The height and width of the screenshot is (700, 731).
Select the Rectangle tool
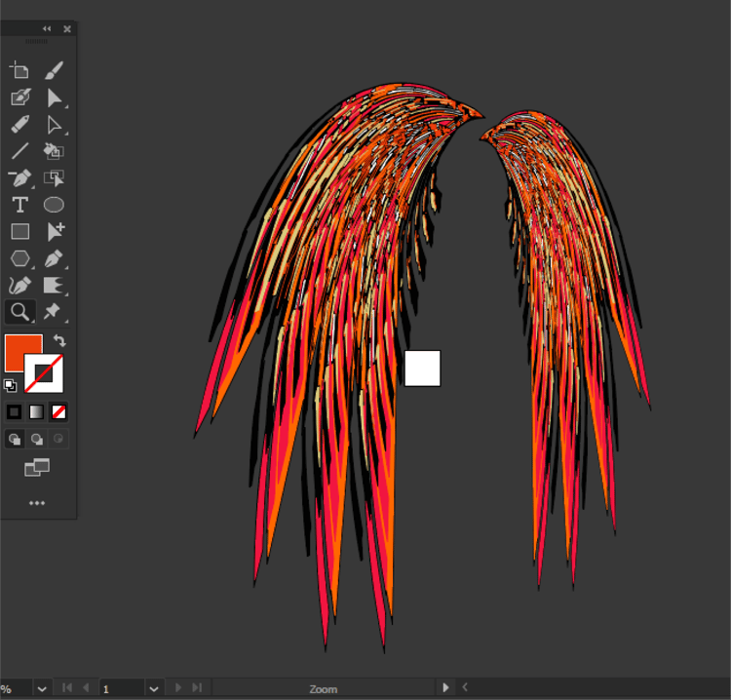point(19,231)
